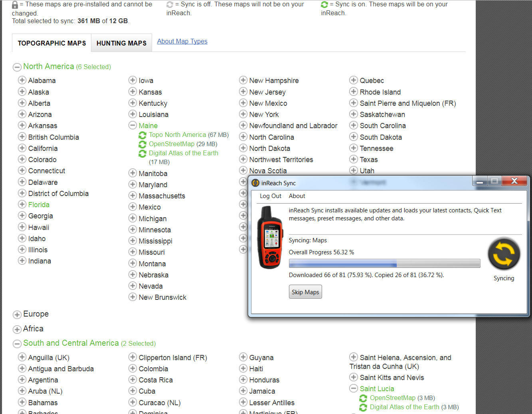This screenshot has height=414, width=532.
Task: Toggle sync for Maine Digital Atlas of the Earth
Action: pyautogui.click(x=142, y=154)
